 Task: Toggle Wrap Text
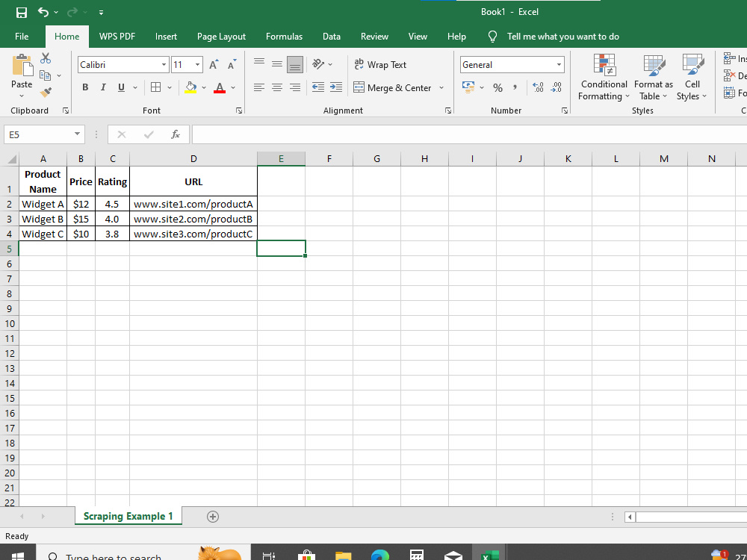380,65
